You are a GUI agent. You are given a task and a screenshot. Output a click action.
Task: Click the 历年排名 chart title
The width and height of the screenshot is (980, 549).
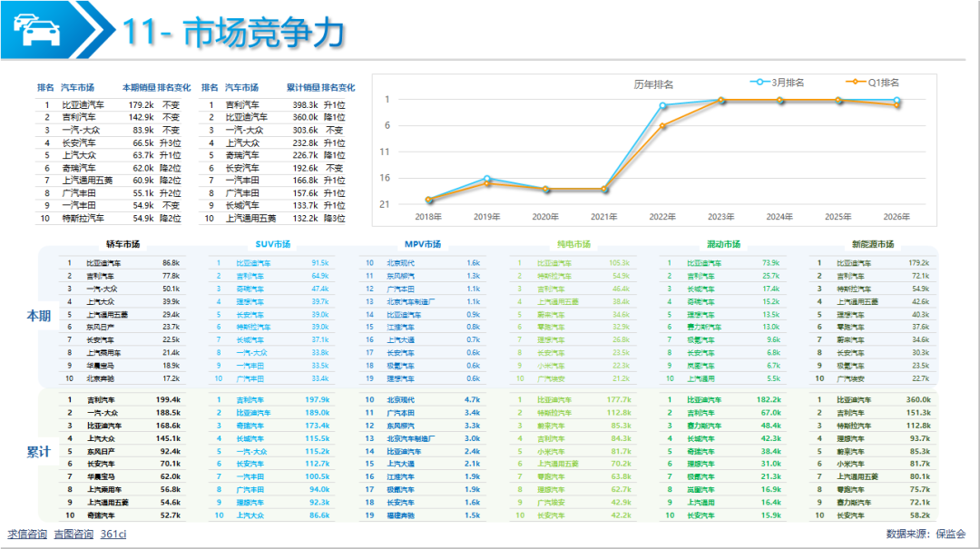tap(653, 84)
